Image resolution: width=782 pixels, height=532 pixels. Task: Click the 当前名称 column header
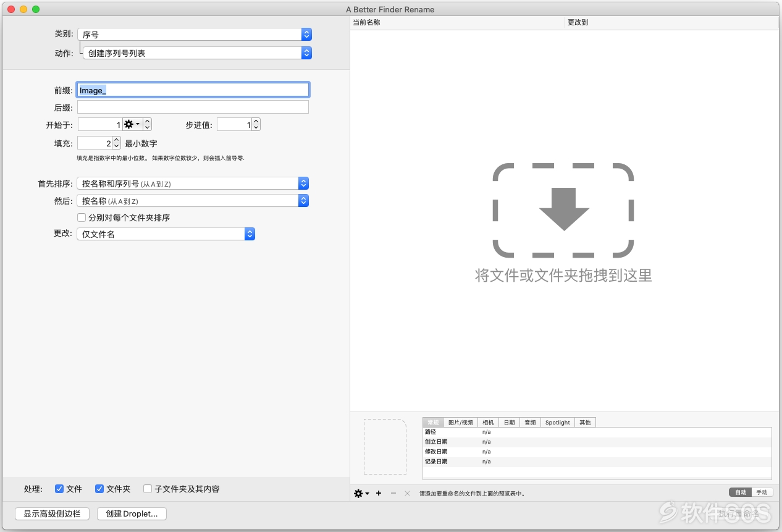457,22
